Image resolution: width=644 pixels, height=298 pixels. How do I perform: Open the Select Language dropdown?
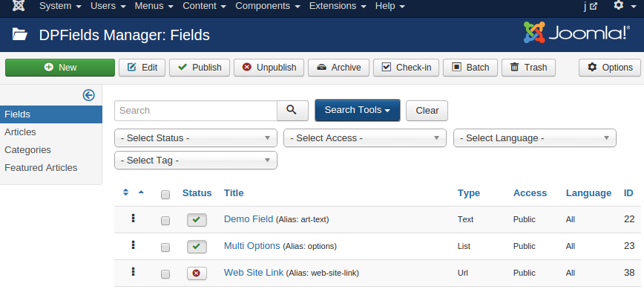point(534,138)
